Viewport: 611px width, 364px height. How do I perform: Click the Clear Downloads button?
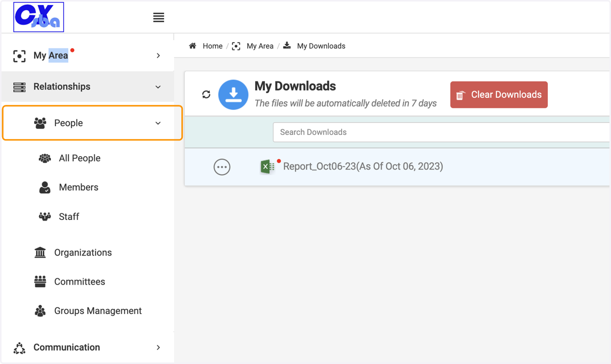tap(499, 95)
